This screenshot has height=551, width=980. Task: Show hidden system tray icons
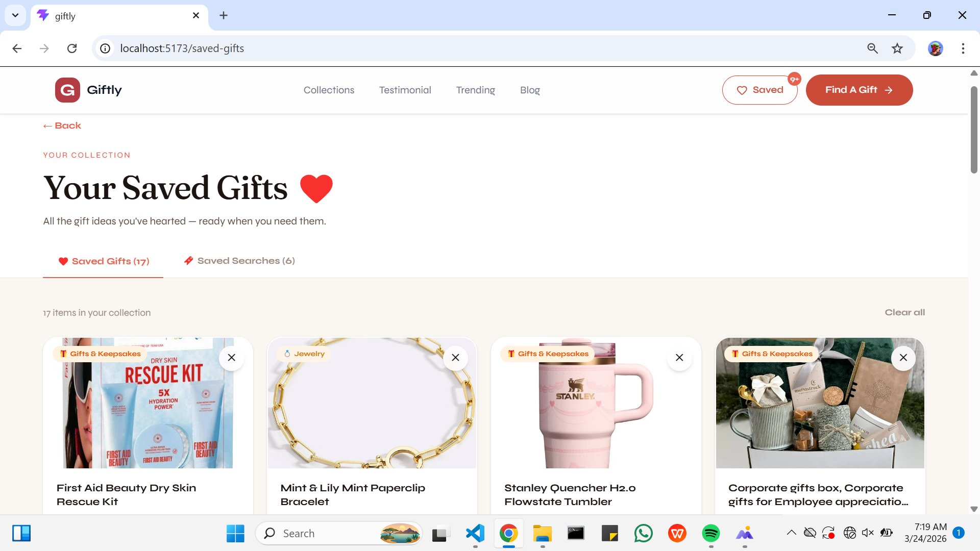pos(791,533)
